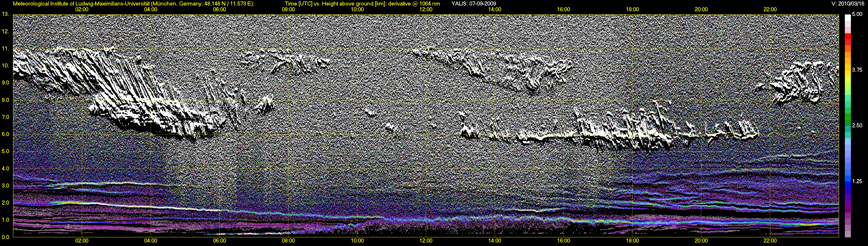
Task: Click the 1.0 km height axis label
Action: (x=5, y=220)
